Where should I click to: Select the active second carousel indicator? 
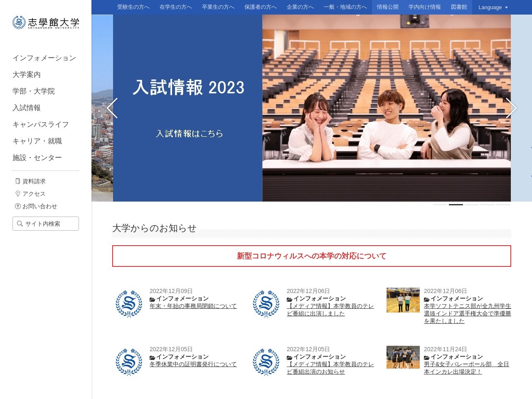[x=456, y=204]
